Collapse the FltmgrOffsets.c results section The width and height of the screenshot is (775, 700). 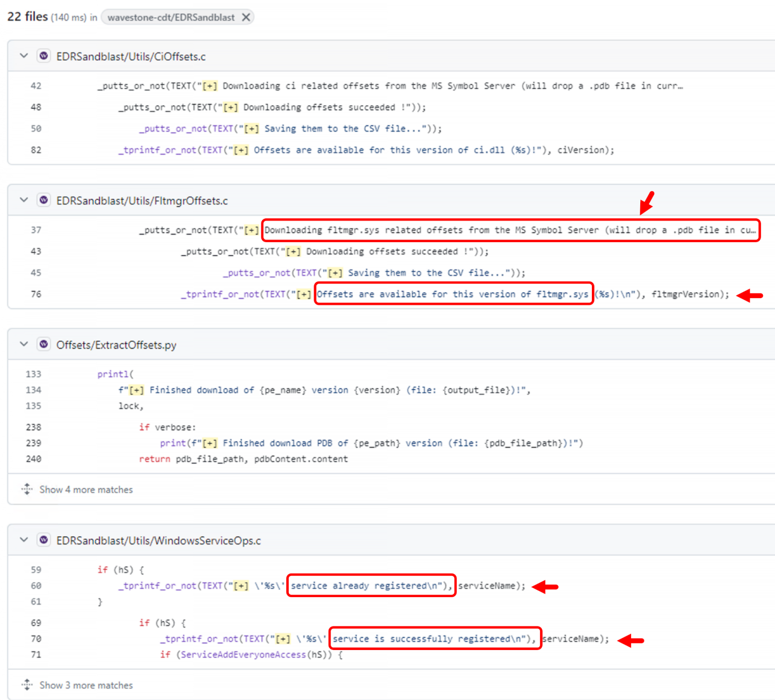[x=24, y=200]
